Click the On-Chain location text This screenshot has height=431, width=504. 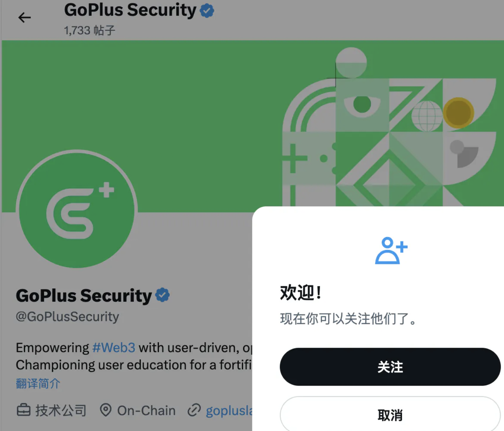click(x=146, y=410)
